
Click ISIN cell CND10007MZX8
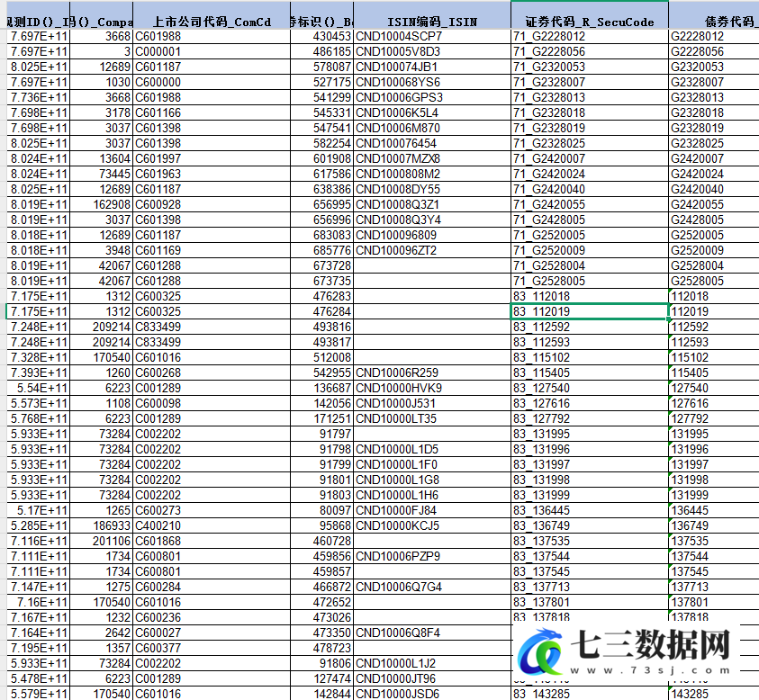(432, 158)
